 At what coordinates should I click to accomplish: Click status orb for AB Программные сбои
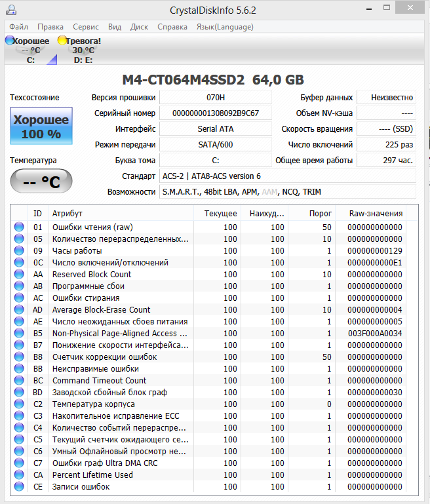tap(19, 286)
